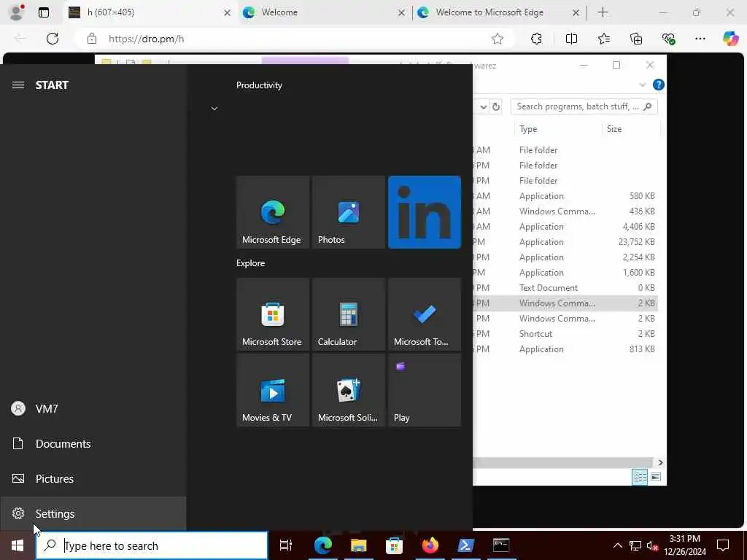The width and height of the screenshot is (747, 560).
Task: Switch Explorer to details view icon
Action: tap(640, 477)
